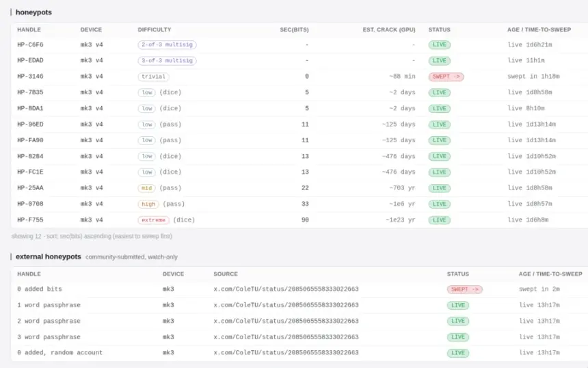
Task: Open source link for 2 word passphrase
Action: tap(286, 321)
